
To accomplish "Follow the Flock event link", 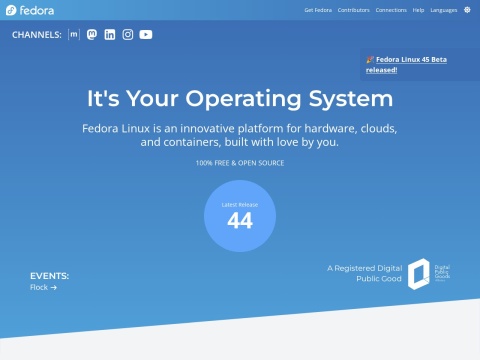I will 43,287.
